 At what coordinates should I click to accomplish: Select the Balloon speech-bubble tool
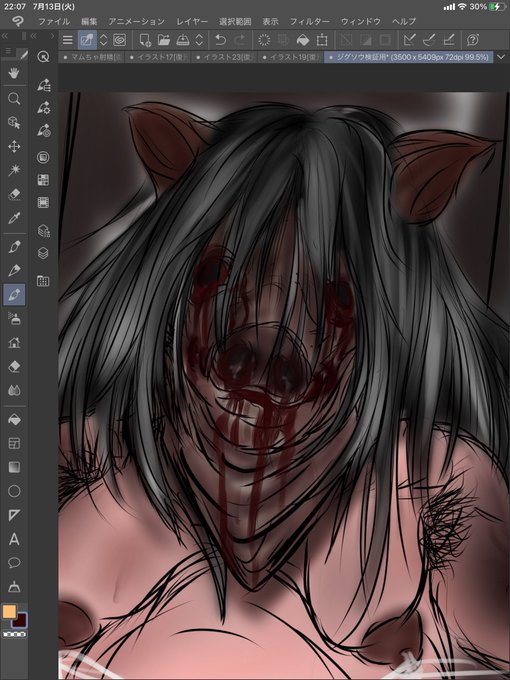(14, 563)
